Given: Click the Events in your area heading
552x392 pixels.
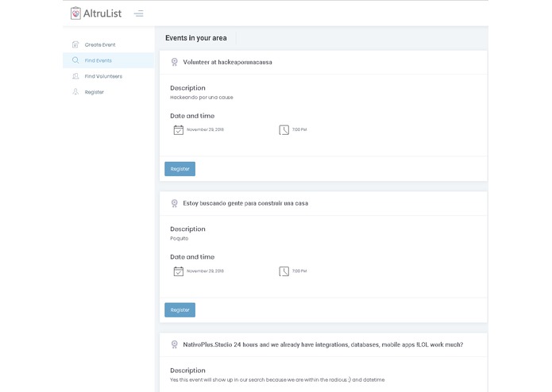Looking at the screenshot, I should 196,38.
